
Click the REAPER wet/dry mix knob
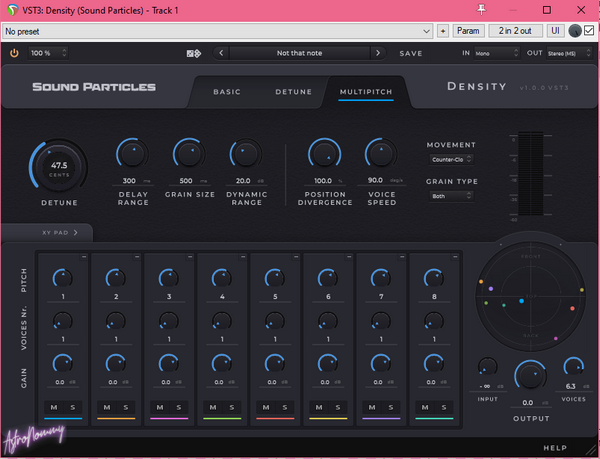(575, 31)
